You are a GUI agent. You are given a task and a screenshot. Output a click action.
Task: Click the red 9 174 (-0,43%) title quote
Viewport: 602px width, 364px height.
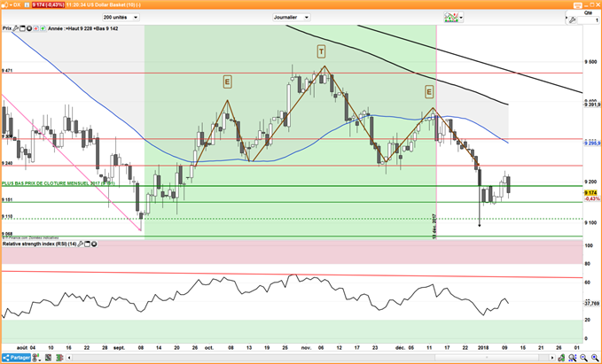pyautogui.click(x=49, y=5)
